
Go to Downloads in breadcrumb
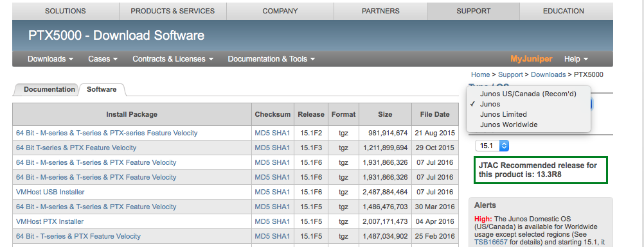coord(548,74)
